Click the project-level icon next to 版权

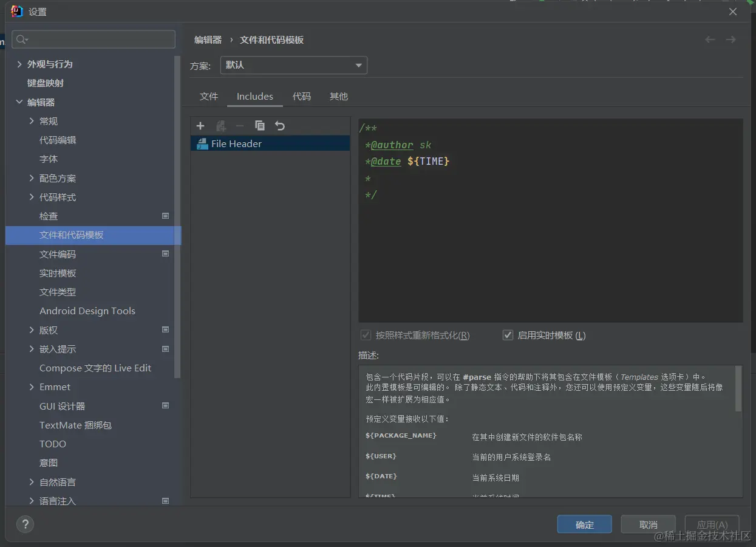click(x=166, y=329)
